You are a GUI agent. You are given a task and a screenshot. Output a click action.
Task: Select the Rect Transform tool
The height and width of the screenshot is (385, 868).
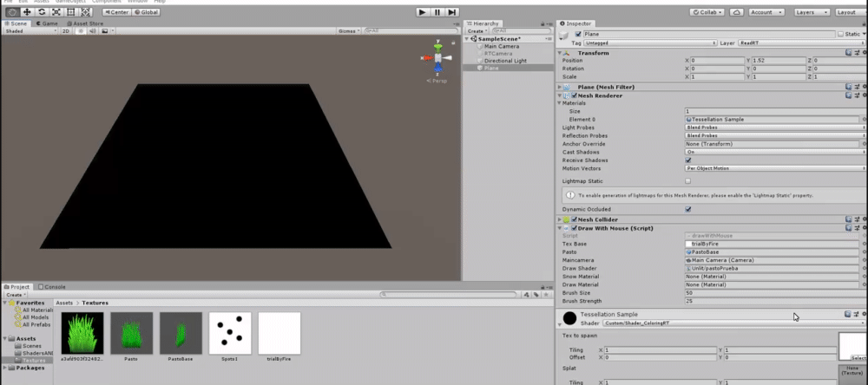(x=71, y=11)
